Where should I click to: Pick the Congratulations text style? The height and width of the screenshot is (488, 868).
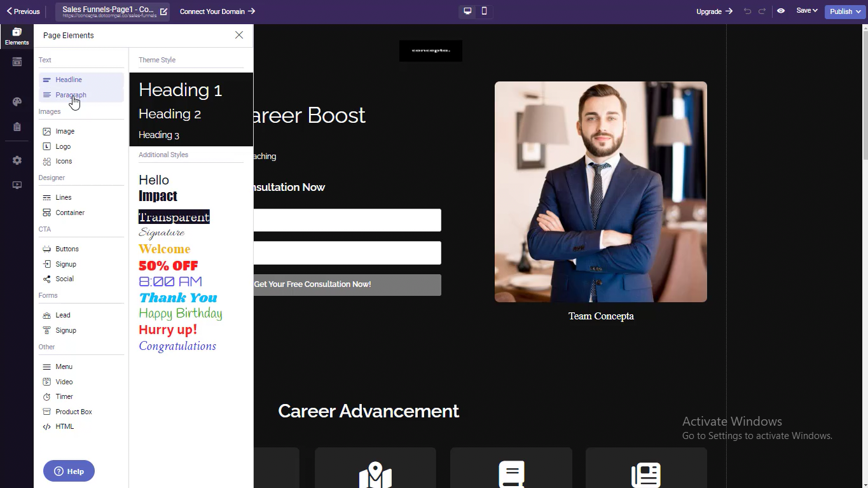pyautogui.click(x=177, y=346)
